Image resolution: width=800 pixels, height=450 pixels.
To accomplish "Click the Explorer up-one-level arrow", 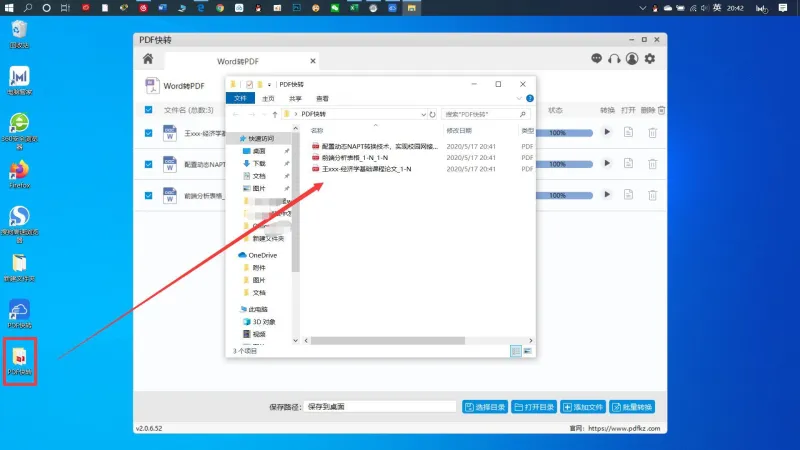I will click(274, 114).
